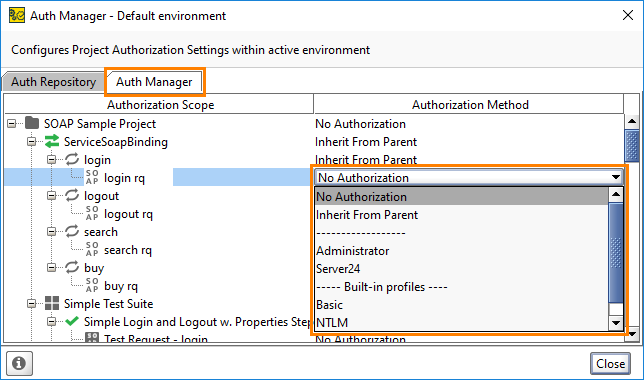Collapse the Simple Test Suite node
The width and height of the screenshot is (644, 380).
pos(32,304)
